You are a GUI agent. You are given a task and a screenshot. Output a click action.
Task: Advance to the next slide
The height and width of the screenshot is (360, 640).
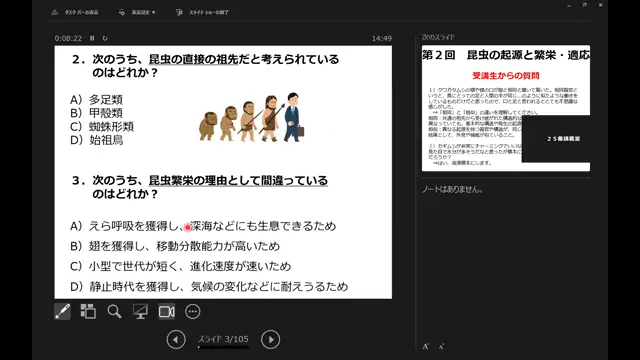pyautogui.click(x=271, y=339)
